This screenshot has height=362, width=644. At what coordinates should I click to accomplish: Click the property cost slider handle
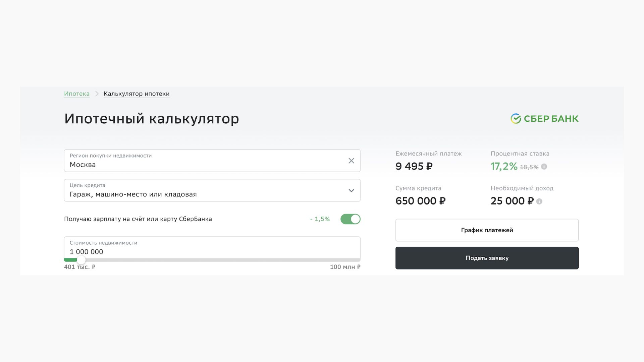81,260
